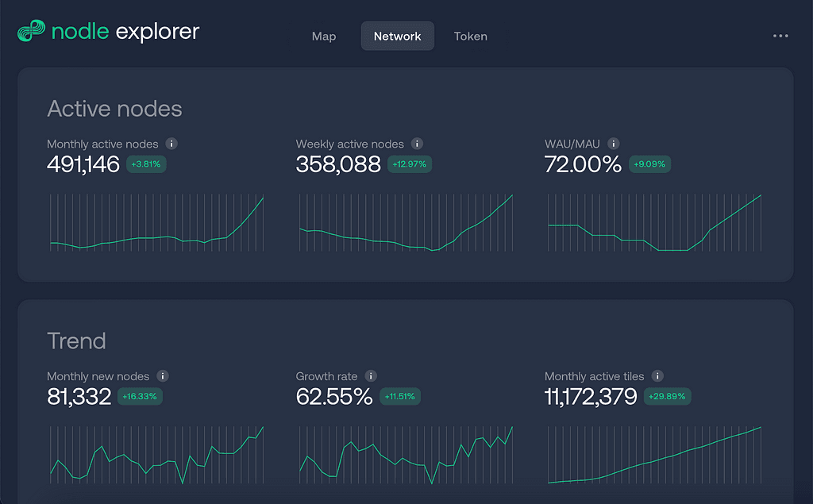Show info for Weekly active nodes
This screenshot has height=504, width=813.
417,144
